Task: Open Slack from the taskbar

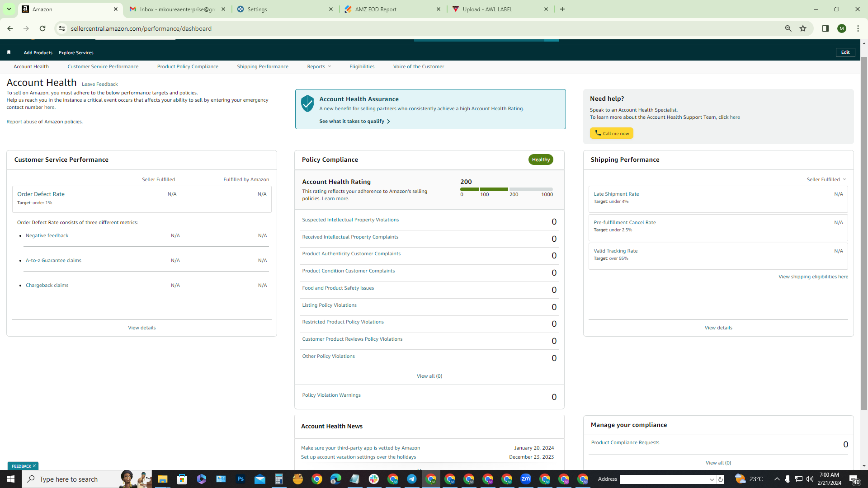Action: coord(374,479)
